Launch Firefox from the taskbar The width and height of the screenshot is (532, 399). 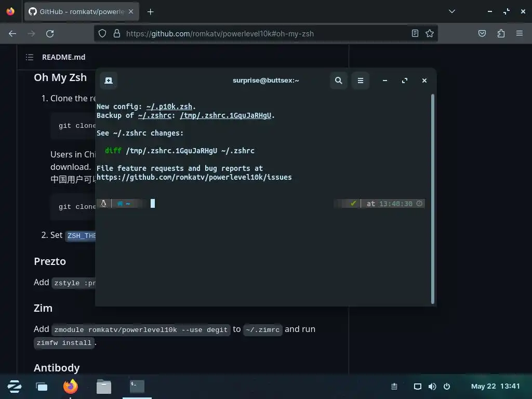coord(71,386)
